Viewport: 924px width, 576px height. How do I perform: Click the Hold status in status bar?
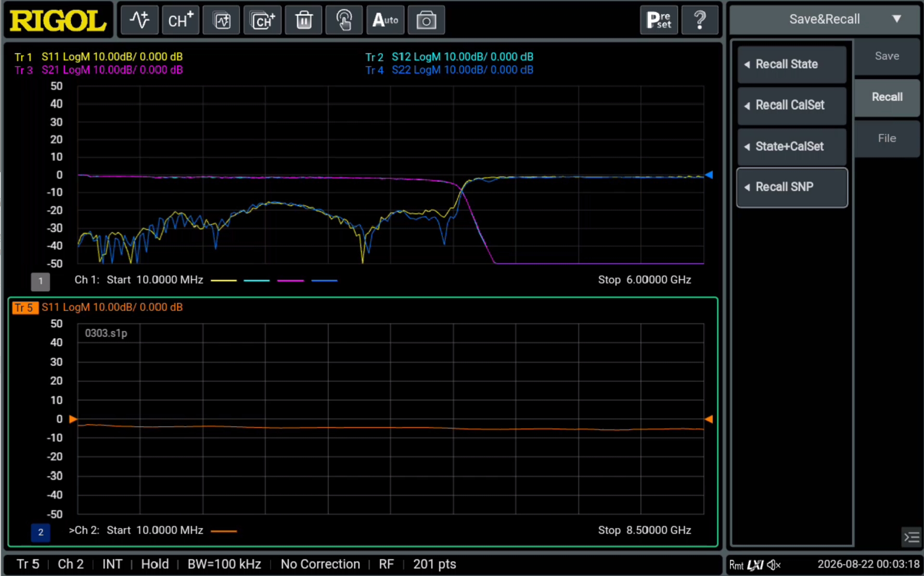point(154,564)
